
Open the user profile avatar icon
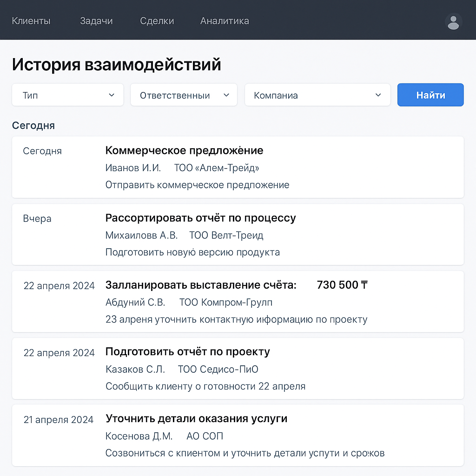point(453,22)
